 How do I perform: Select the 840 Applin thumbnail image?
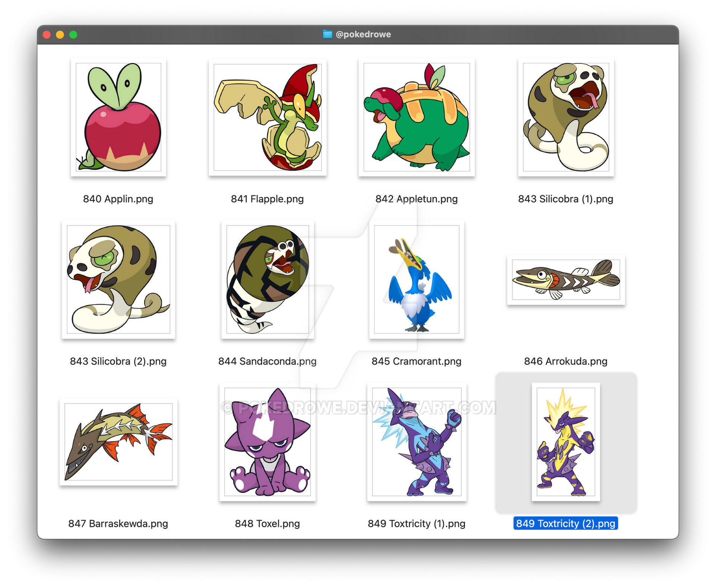[x=118, y=117]
